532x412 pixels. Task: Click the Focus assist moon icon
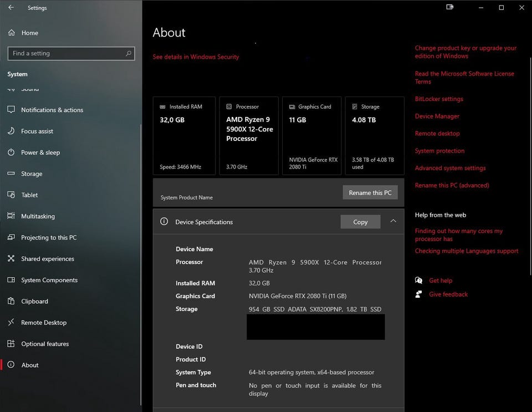click(11, 131)
